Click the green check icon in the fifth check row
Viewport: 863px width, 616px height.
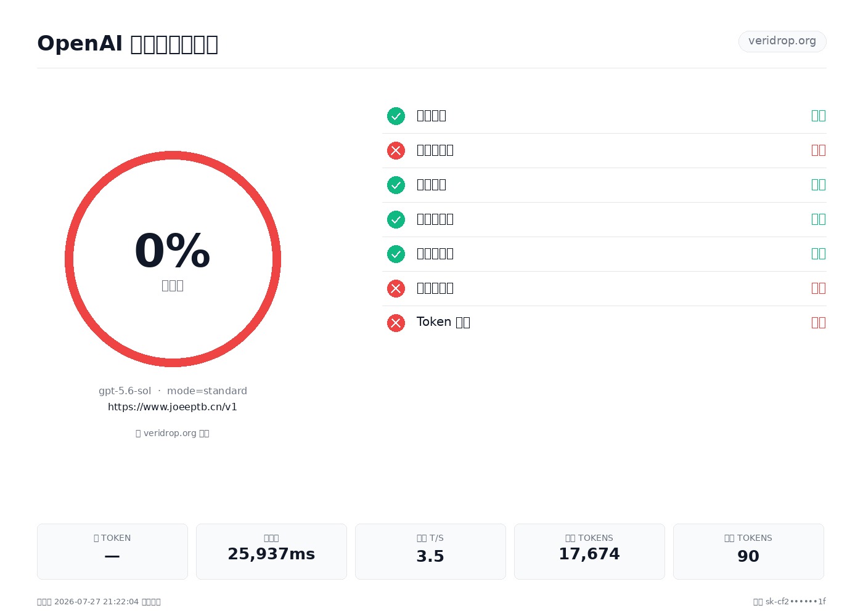396,254
